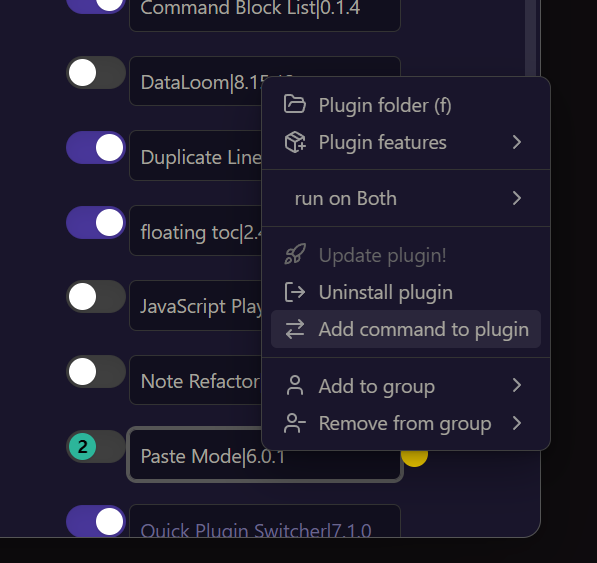
Task: Click the Quick Plugin Switcher name field
Action: 265,521
